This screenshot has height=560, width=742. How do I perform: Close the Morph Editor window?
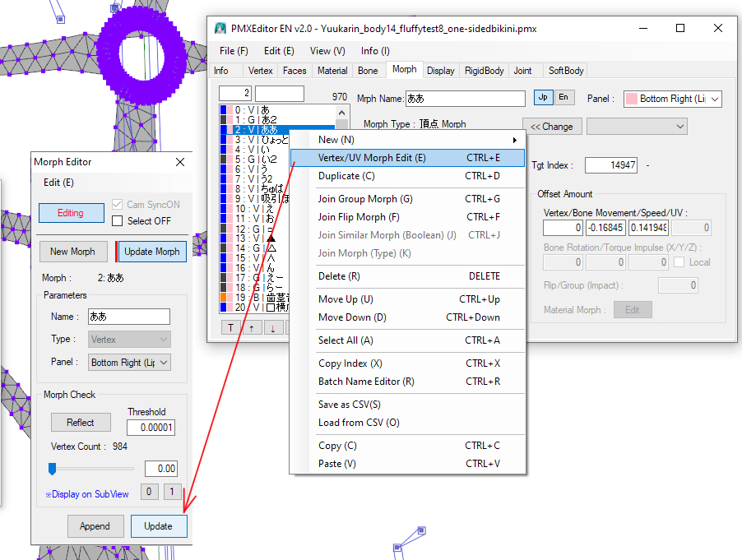tap(180, 162)
